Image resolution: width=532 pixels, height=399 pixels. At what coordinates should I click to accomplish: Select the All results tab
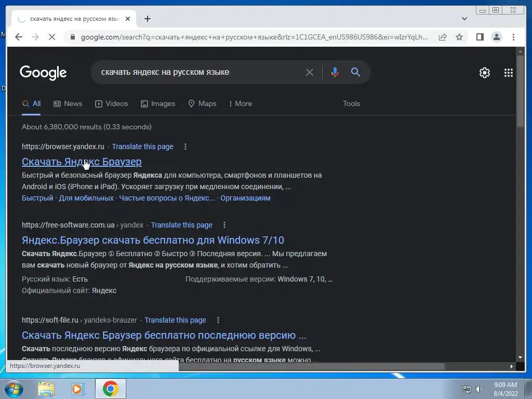(31, 104)
